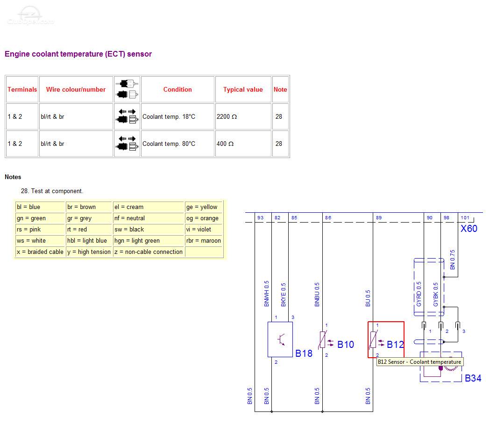Click the B34 component label
The width and height of the screenshot is (504, 440).
473,378
